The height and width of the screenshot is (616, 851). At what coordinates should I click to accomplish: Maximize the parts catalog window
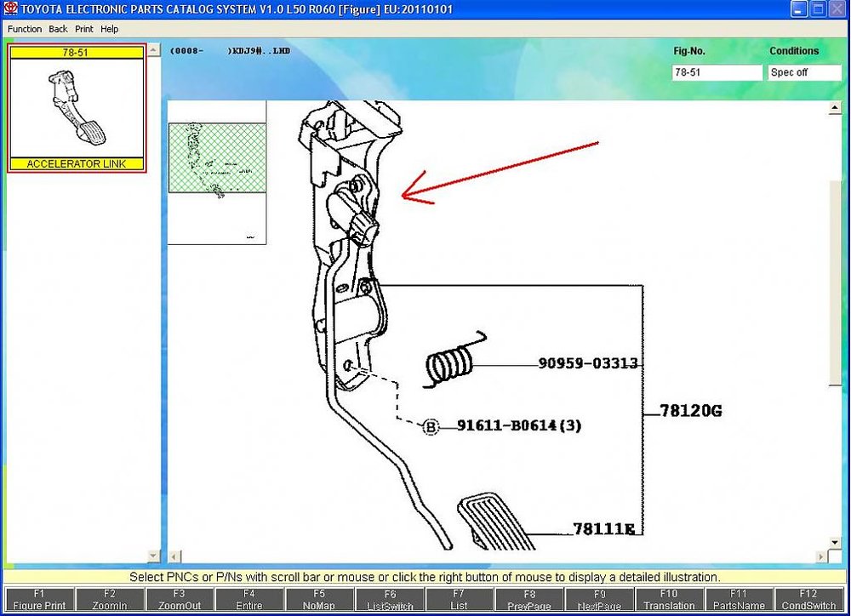[x=818, y=9]
